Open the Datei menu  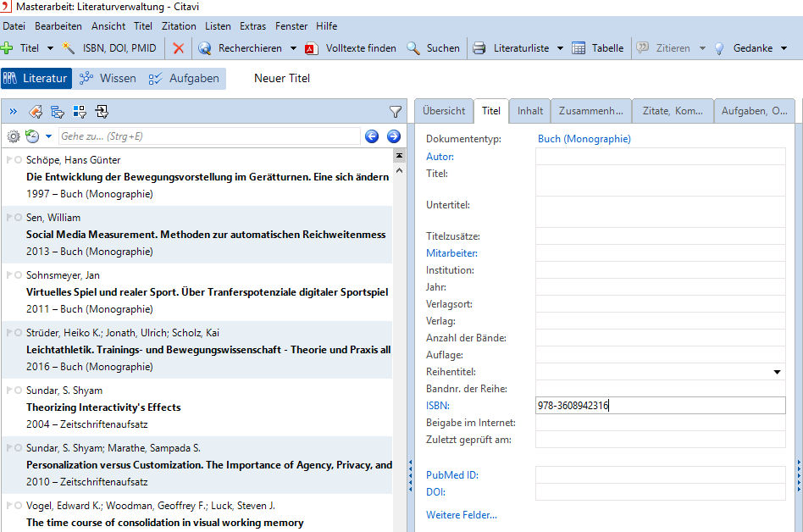tap(14, 26)
